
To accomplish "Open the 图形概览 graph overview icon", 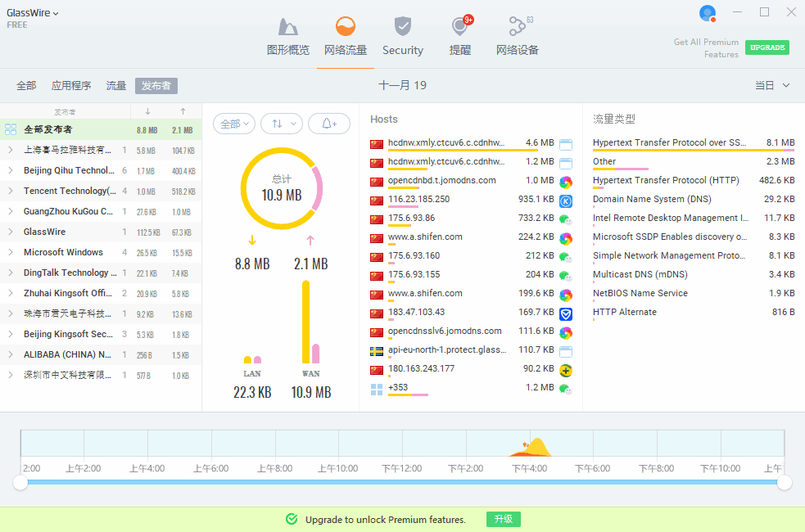I will (288, 28).
